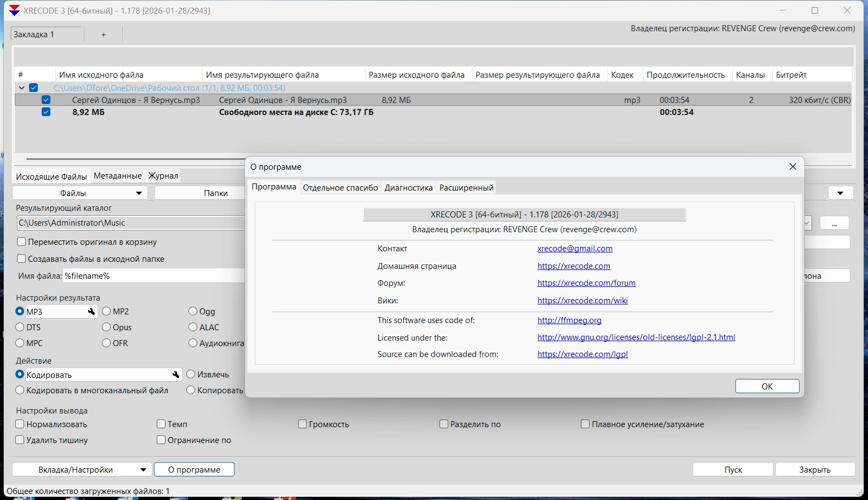Open the https://xrecode.com/lgpl link
This screenshot has height=500, width=868.
click(x=583, y=354)
